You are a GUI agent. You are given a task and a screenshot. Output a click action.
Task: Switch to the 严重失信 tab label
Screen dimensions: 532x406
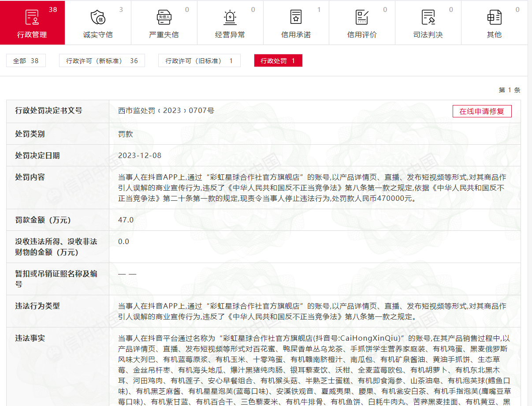tap(164, 34)
